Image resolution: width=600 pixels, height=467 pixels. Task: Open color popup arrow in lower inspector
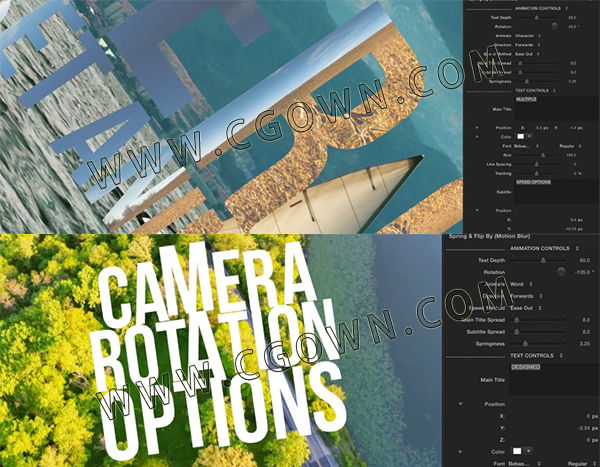[x=528, y=451]
